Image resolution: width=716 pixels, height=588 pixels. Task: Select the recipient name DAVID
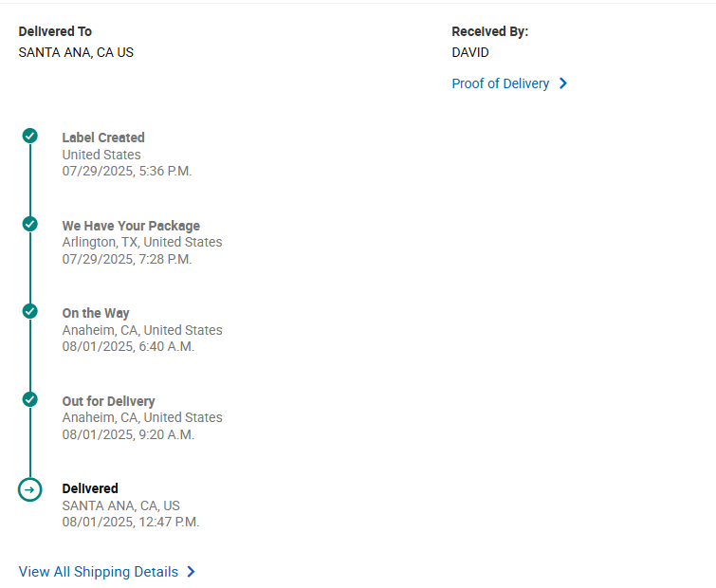(x=470, y=52)
